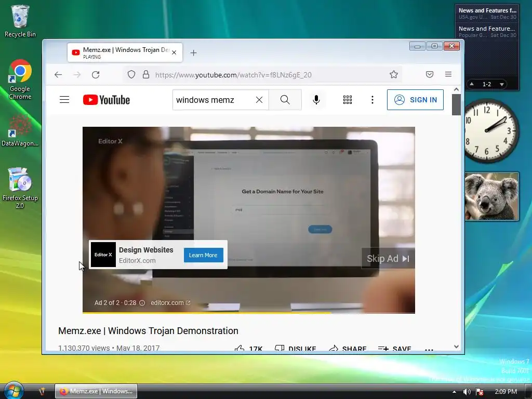Open the Popular G... feed headline in gadget
Viewport: 532px width, 399px height.
pos(487,32)
